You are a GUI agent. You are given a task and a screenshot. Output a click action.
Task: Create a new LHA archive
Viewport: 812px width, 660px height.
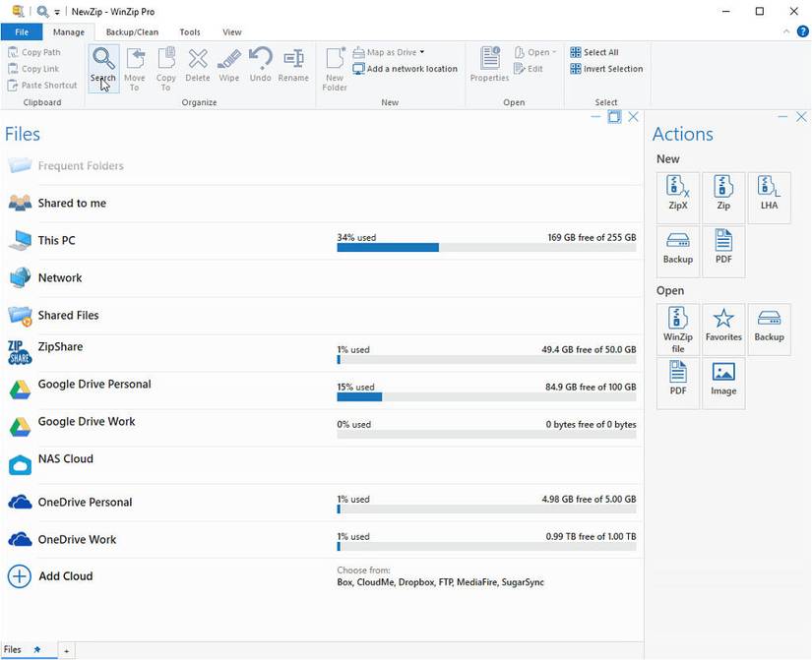click(x=769, y=198)
